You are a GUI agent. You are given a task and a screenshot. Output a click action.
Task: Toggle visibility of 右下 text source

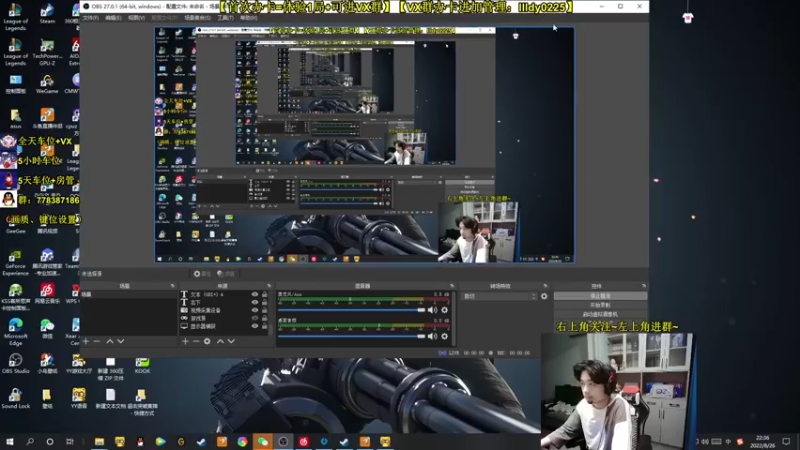255,302
